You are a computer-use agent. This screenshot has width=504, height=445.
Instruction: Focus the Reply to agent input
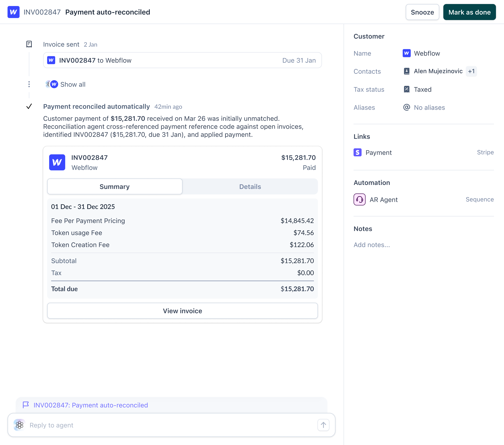click(x=170, y=425)
